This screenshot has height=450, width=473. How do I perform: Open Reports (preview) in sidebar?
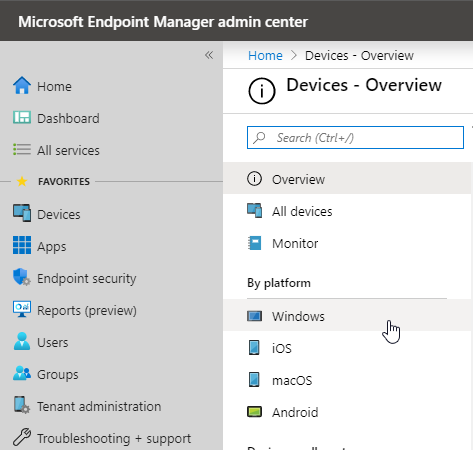(x=75, y=310)
